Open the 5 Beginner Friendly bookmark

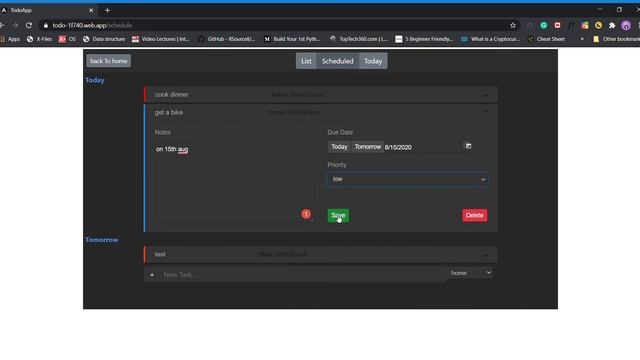pos(424,39)
